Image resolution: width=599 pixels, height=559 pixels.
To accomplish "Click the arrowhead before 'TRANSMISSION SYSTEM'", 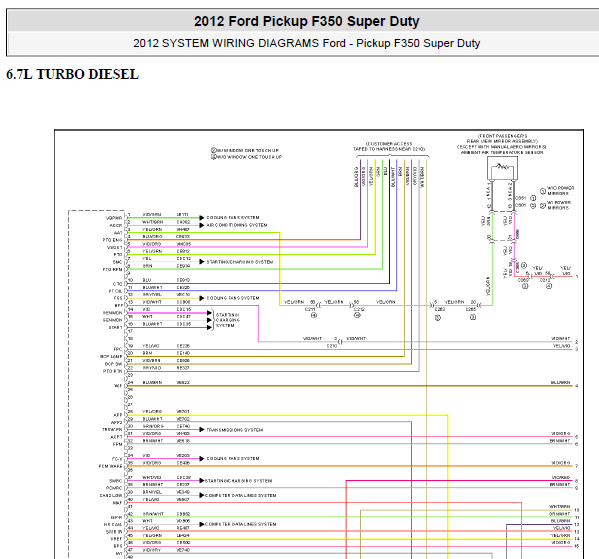I will (202, 429).
